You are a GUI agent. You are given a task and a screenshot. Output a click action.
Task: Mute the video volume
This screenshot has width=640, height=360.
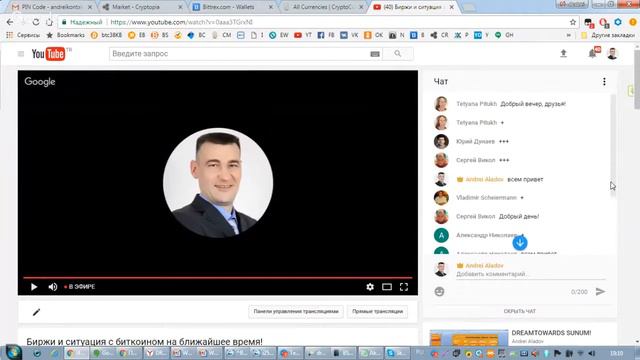pos(53,287)
